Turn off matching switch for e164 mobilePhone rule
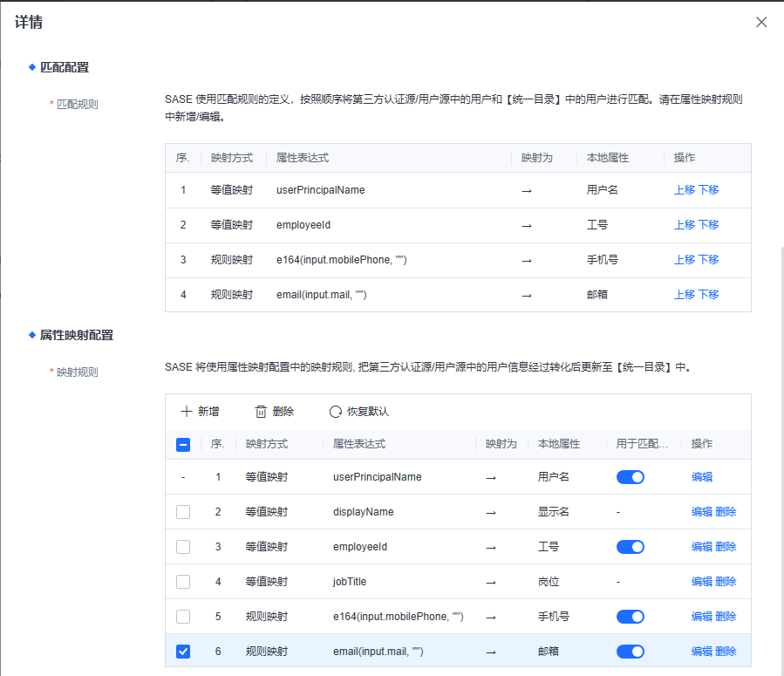784x676 pixels. (630, 617)
